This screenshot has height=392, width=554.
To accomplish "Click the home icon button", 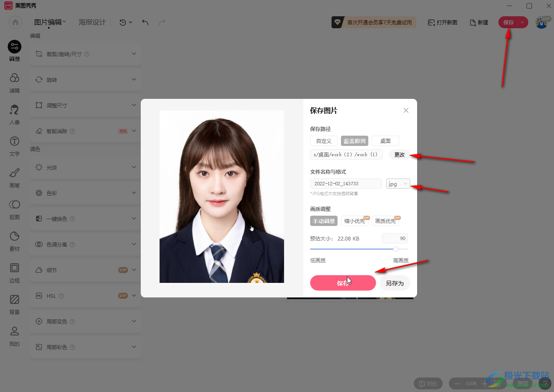I will click(x=15, y=22).
